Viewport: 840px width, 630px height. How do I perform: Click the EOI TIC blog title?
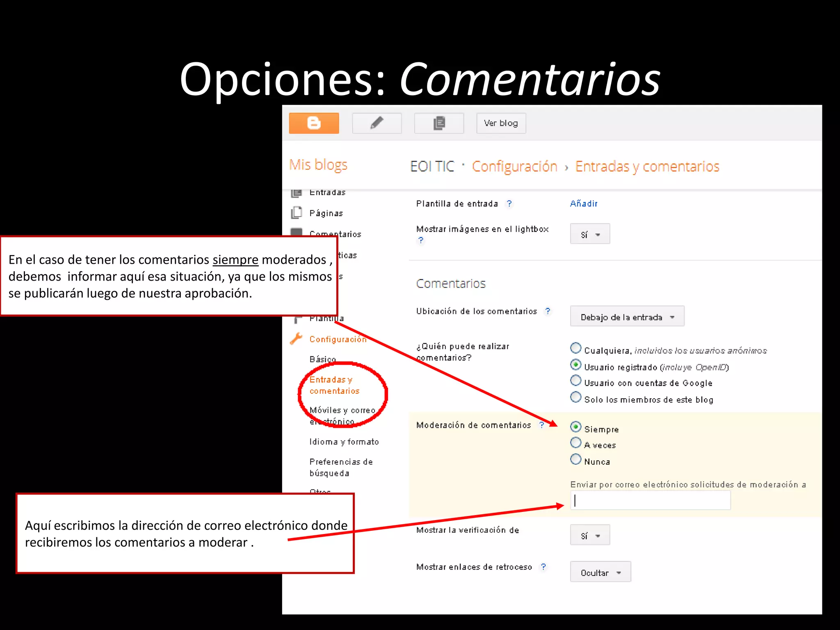click(x=432, y=167)
